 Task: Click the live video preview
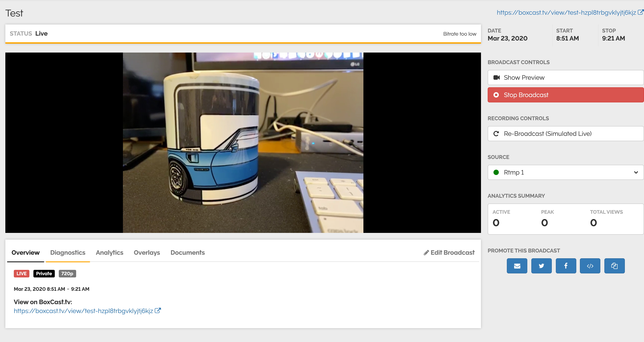pos(243,142)
